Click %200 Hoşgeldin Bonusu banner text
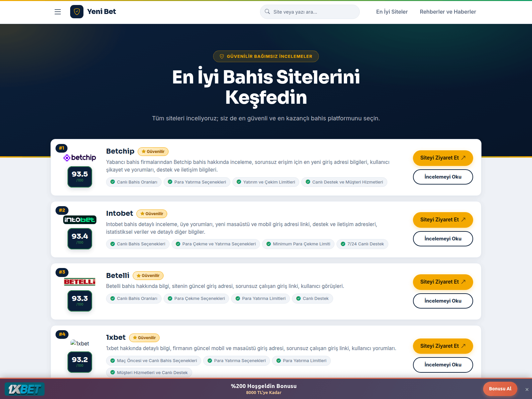 point(264,386)
